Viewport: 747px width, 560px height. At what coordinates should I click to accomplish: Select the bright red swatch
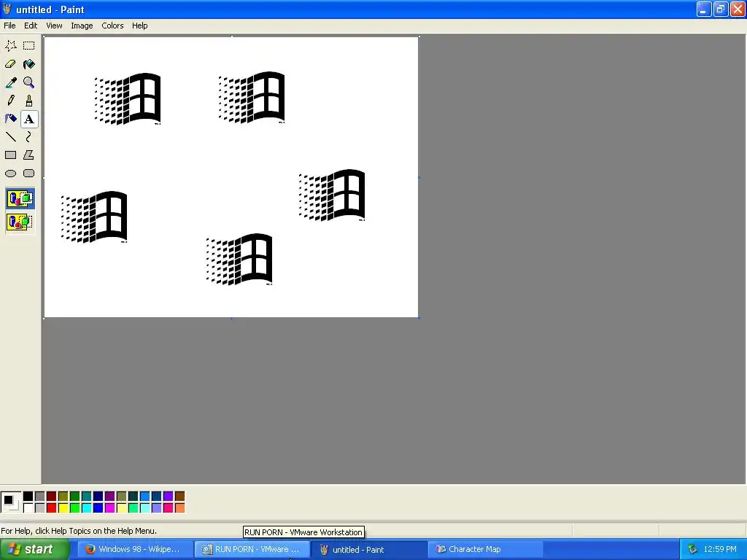pyautogui.click(x=52, y=508)
